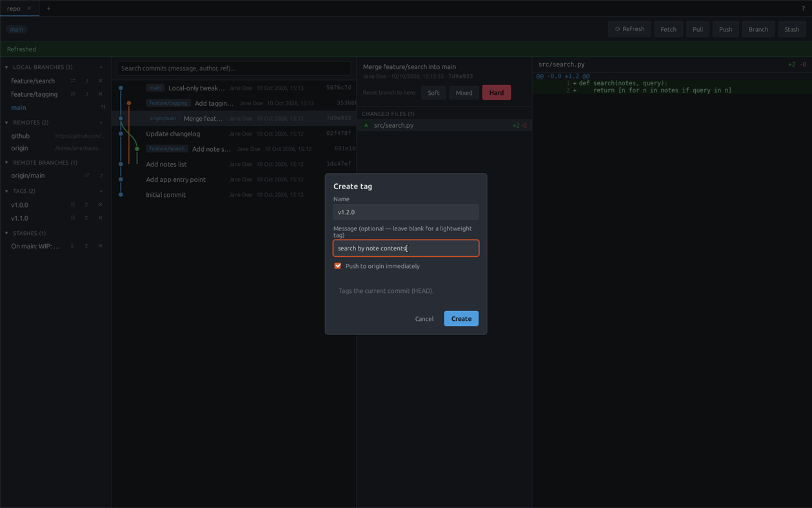
Task: Click the swap-arrows icon on the origin/main remote branch
Action: coord(87,176)
